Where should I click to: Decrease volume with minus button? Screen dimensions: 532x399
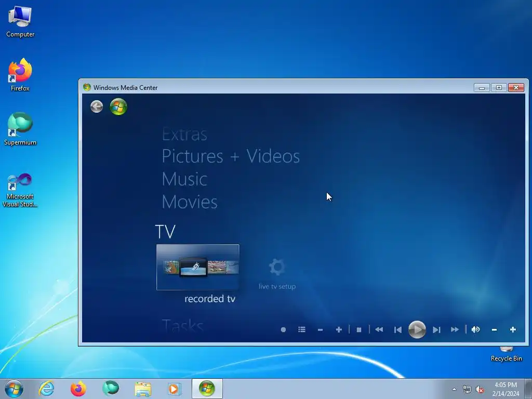coord(495,329)
